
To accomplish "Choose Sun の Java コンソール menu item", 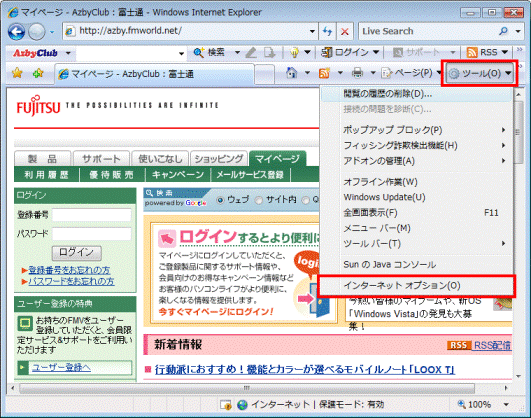I will pyautogui.click(x=416, y=265).
